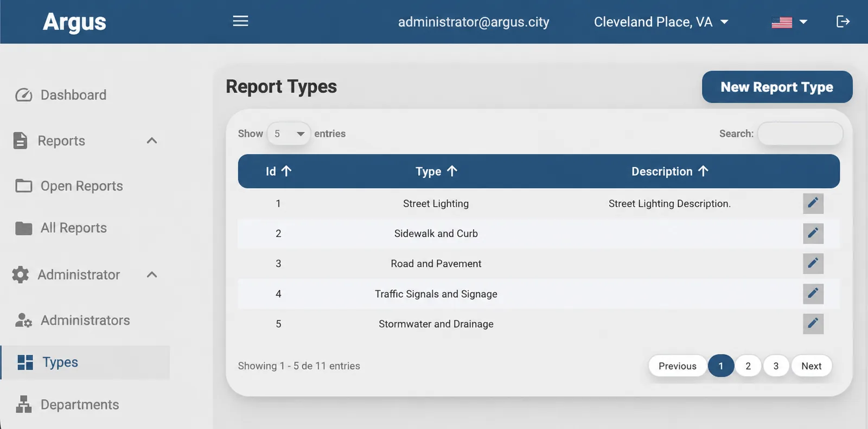The width and height of the screenshot is (868, 429).
Task: Click the Open Reports folder icon
Action: point(23,186)
